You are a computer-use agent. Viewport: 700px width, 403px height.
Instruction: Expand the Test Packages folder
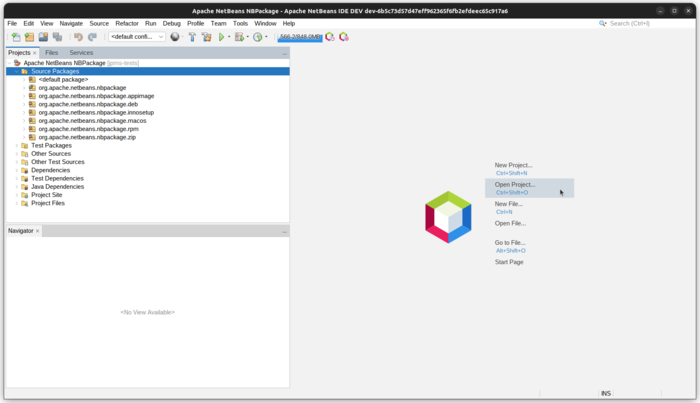click(x=17, y=145)
